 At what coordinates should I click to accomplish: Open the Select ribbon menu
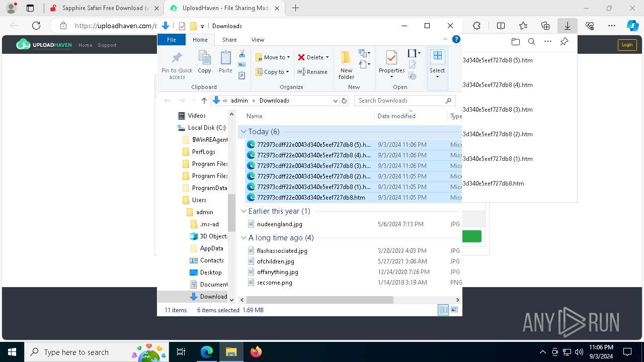click(437, 65)
